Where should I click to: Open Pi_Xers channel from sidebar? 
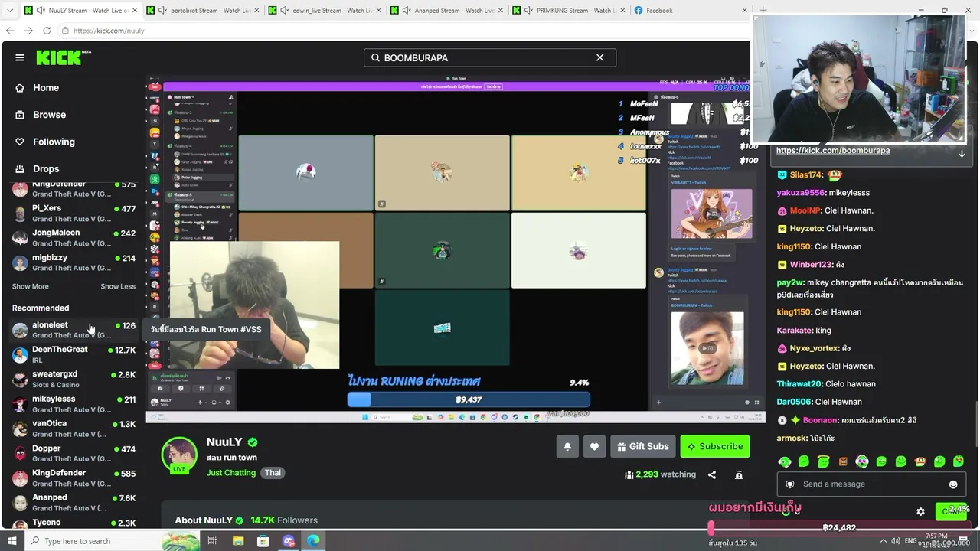pyautogui.click(x=73, y=214)
